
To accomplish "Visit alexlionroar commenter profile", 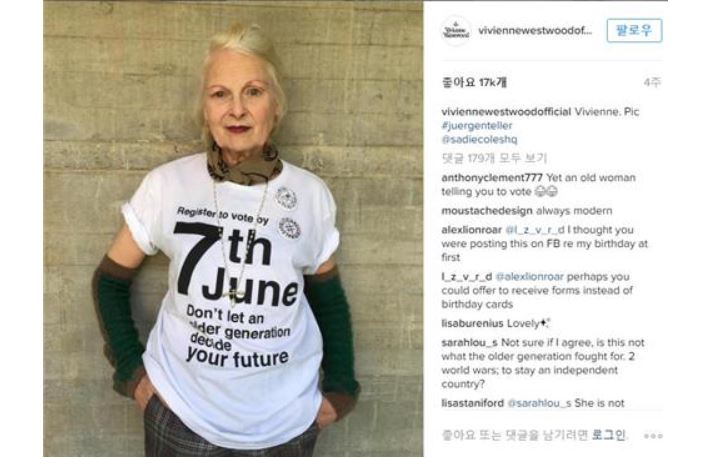I will pyautogui.click(x=472, y=230).
